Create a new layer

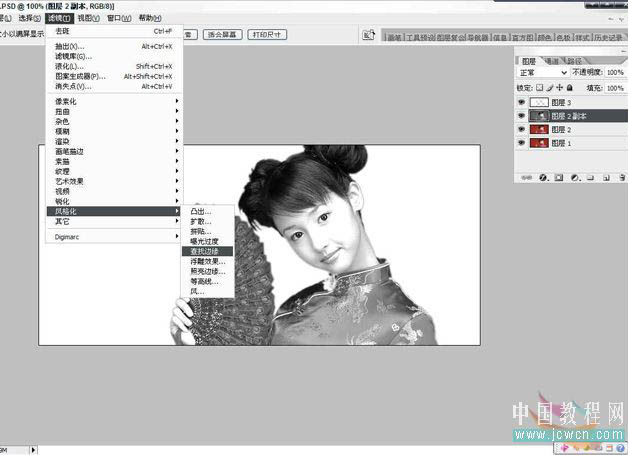point(606,177)
